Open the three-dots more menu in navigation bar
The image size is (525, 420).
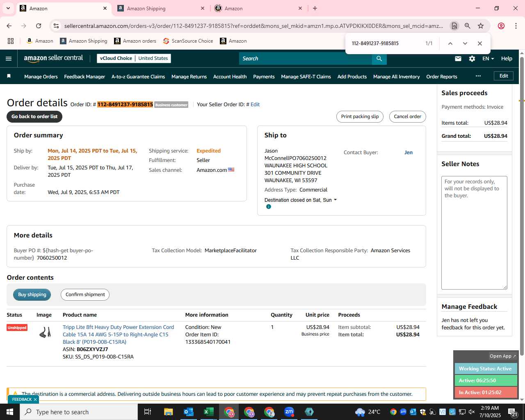(478, 76)
